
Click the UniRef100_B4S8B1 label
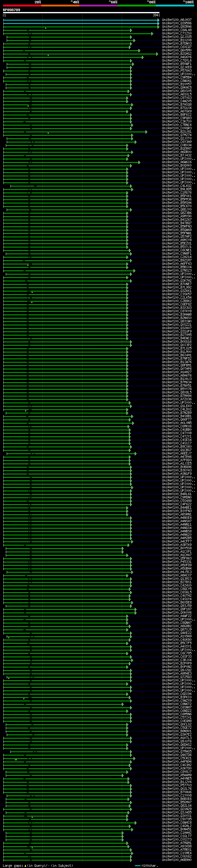177,416
